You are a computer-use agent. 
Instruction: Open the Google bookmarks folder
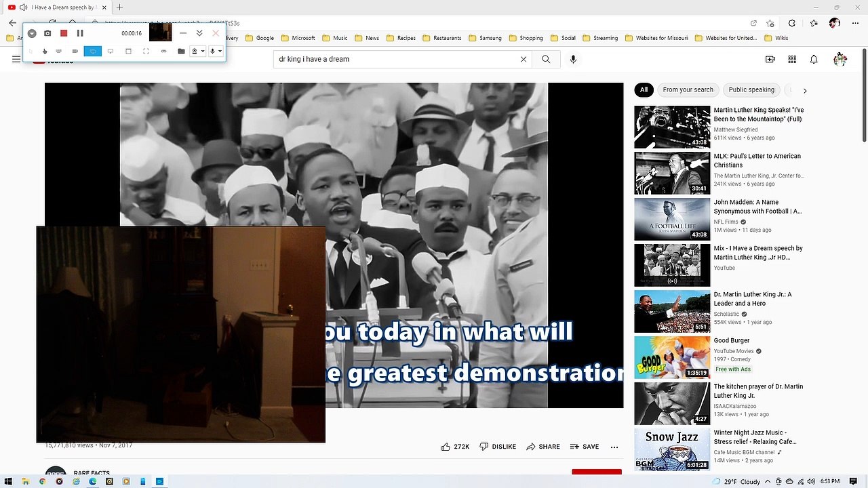(260, 38)
